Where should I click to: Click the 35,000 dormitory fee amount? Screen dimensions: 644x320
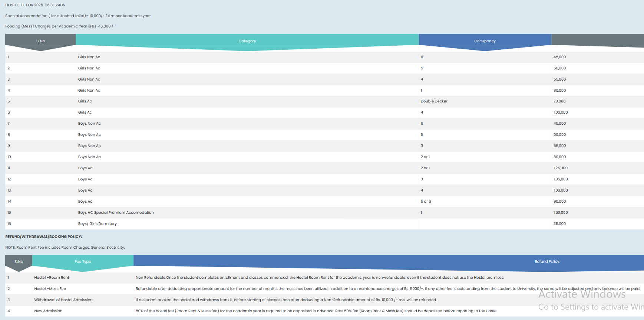click(559, 224)
